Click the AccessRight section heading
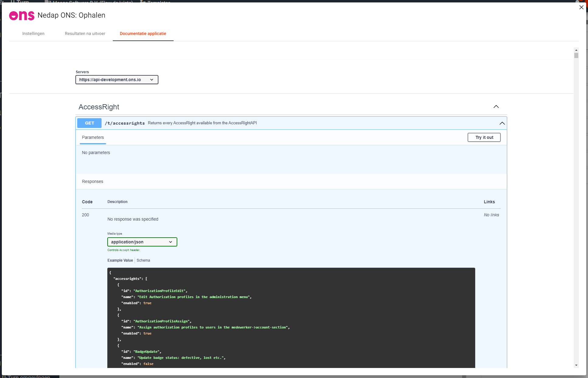 coord(99,107)
